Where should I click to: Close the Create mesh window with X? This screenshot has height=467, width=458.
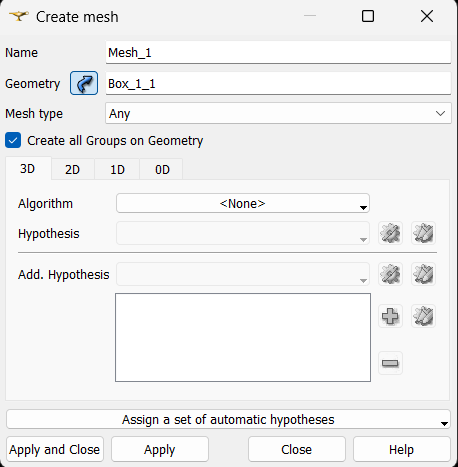tap(427, 16)
